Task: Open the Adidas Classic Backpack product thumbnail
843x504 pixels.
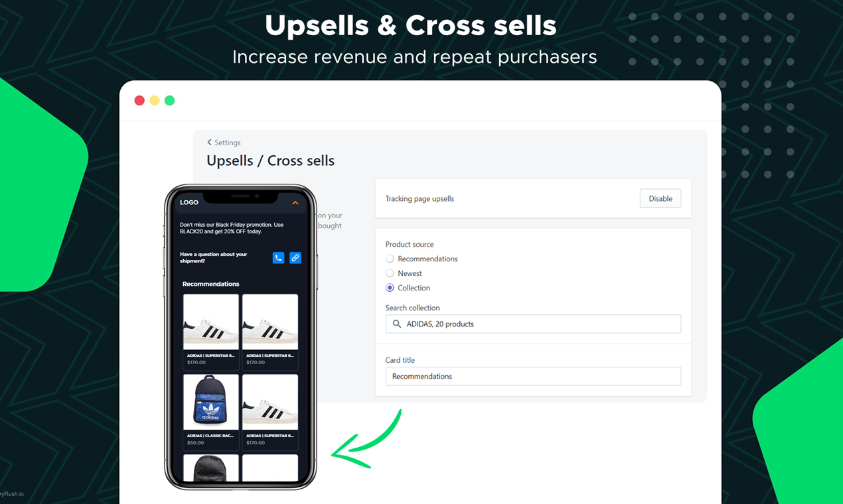Action: (210, 403)
